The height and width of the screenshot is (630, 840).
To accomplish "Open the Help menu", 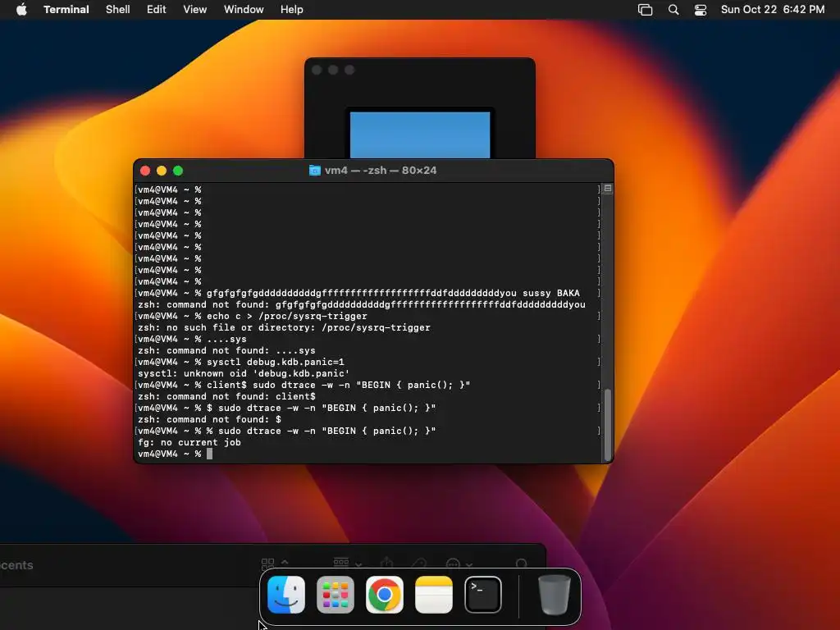I will 292,10.
